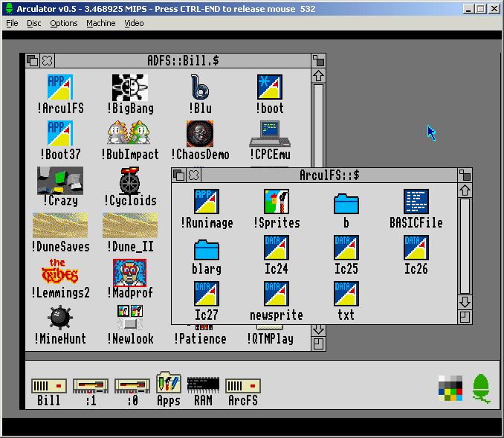Open the !MineHunt mine icon
The image size is (504, 438).
pyautogui.click(x=60, y=318)
